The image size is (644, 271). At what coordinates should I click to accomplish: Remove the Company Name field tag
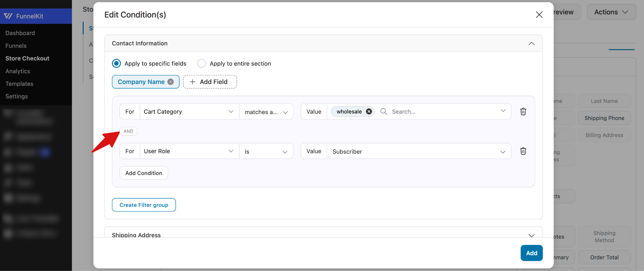170,82
